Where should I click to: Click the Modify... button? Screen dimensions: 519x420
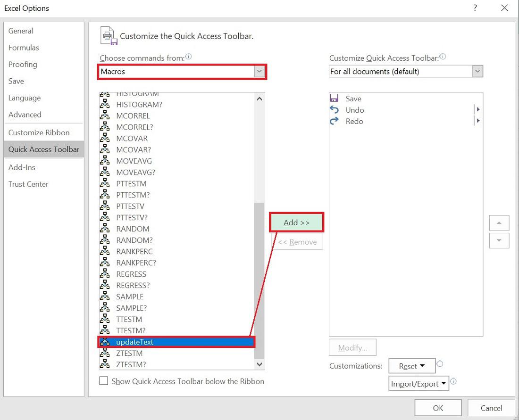352,347
